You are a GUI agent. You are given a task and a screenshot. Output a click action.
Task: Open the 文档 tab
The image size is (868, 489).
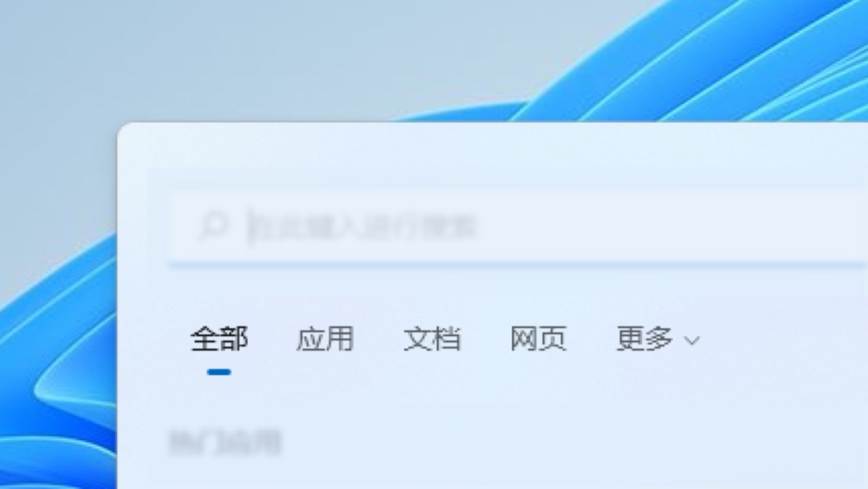click(432, 339)
